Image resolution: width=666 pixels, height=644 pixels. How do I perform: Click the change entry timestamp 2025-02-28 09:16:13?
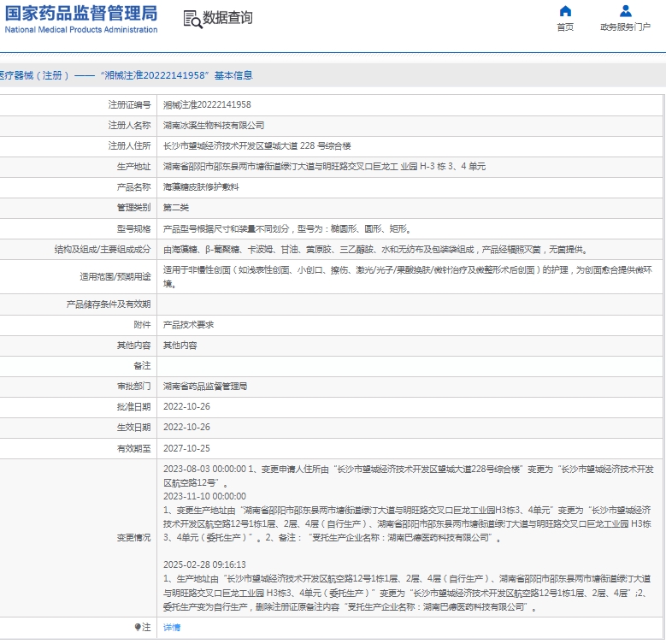(204, 564)
